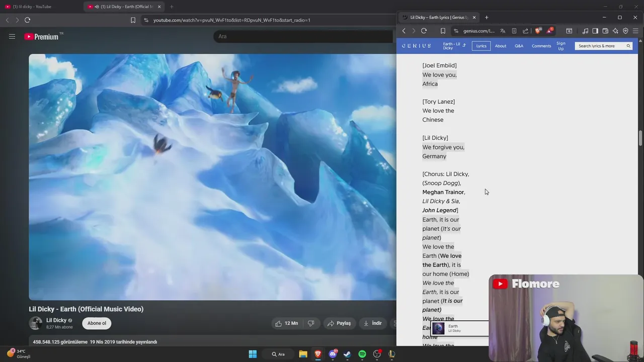Click the '[Joel Embiid]' lyric header
Viewport: 644px width, 362px height.
(x=440, y=65)
